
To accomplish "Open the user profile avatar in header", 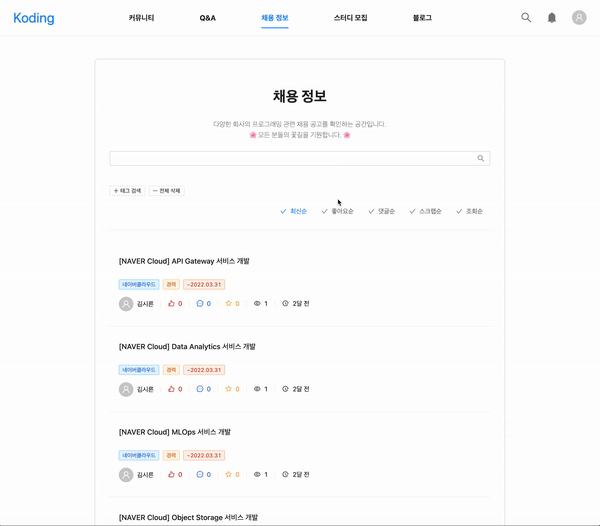I will pos(579,18).
